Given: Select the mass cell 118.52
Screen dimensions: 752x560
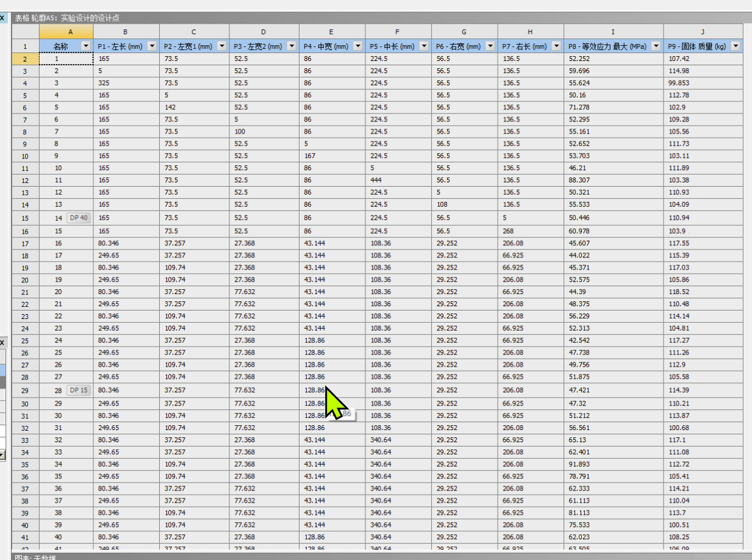Looking at the screenshot, I should (x=703, y=292).
